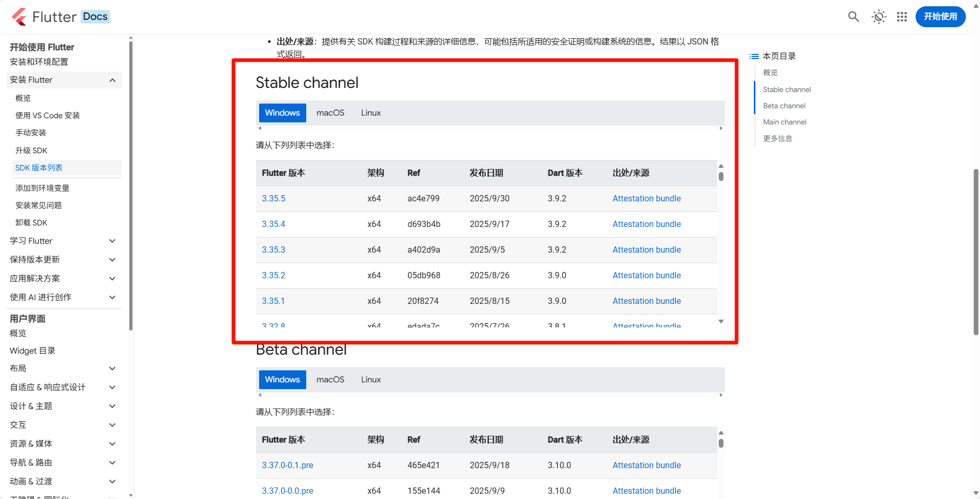The image size is (980, 499).
Task: Open the apps grid icon
Action: tap(901, 17)
